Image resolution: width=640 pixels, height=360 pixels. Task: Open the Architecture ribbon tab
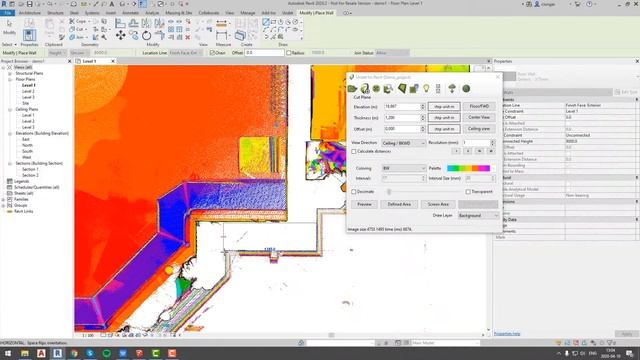30,13
